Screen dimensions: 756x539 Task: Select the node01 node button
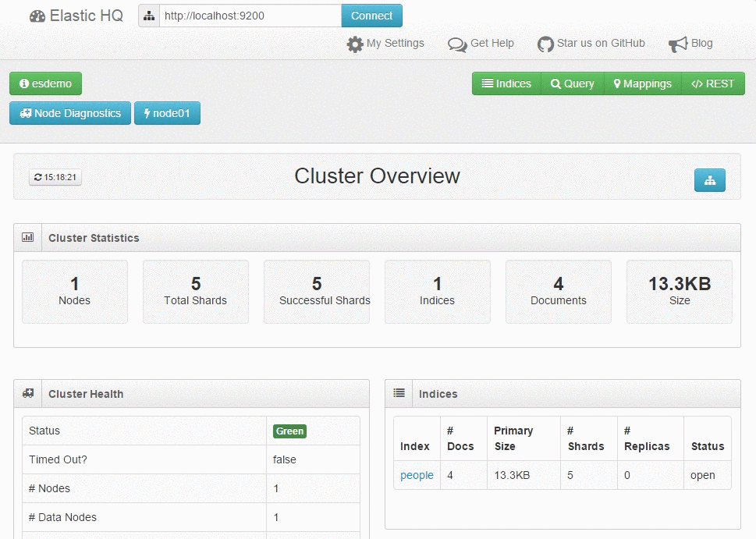167,113
